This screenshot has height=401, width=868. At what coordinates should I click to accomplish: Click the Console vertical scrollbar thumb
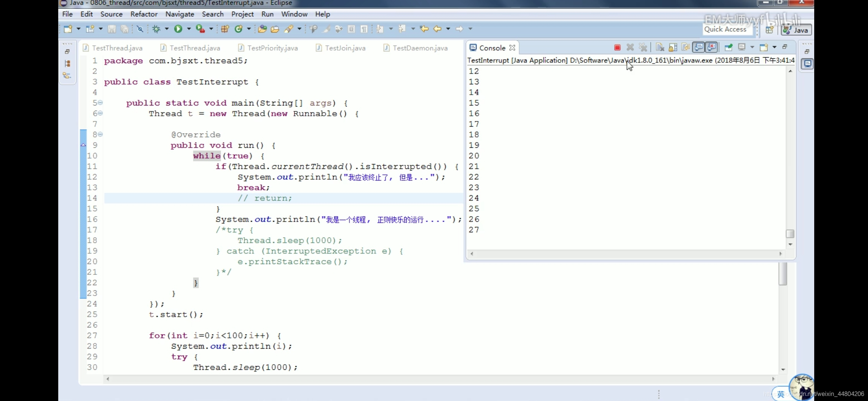[790, 234]
